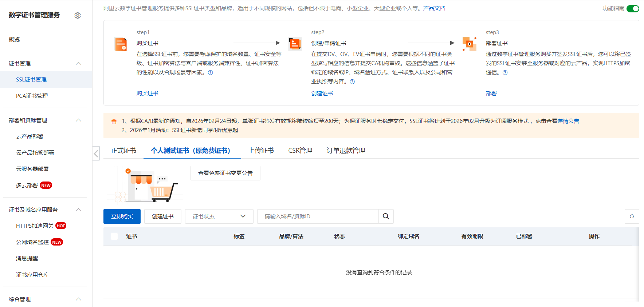Open the 证书状态 dropdown
The image size is (644, 307).
219,216
